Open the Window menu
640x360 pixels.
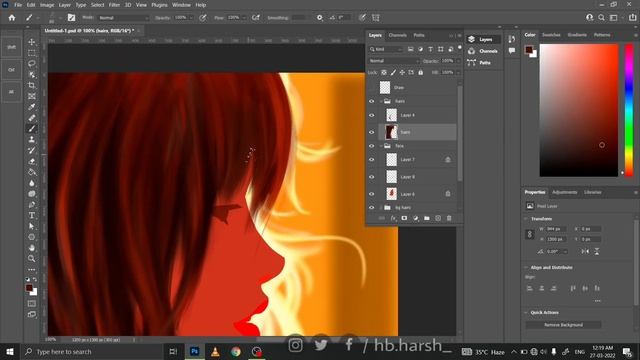coord(181,5)
